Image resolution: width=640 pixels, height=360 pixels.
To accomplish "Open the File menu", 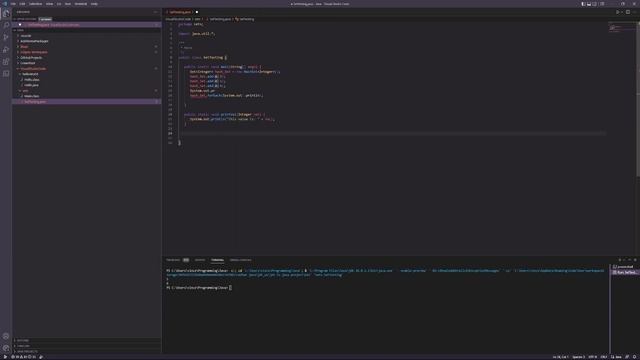I will [13, 4].
